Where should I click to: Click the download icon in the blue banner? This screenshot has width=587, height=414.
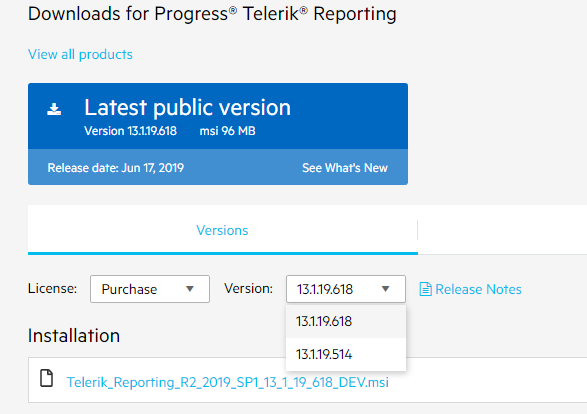(x=54, y=109)
